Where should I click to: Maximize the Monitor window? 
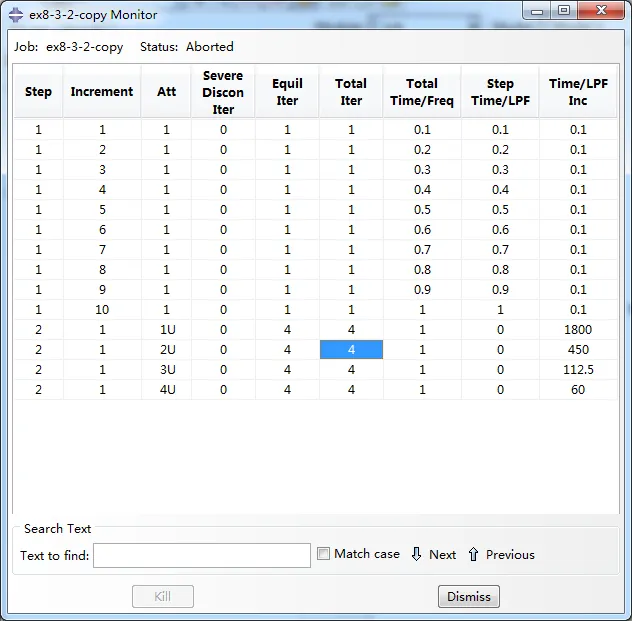point(564,10)
